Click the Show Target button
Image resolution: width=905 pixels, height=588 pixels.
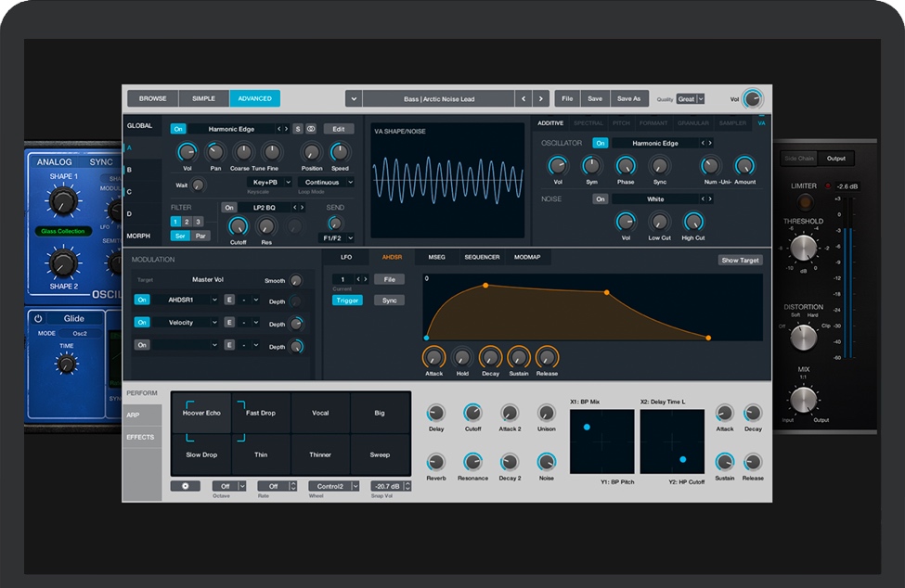740,261
